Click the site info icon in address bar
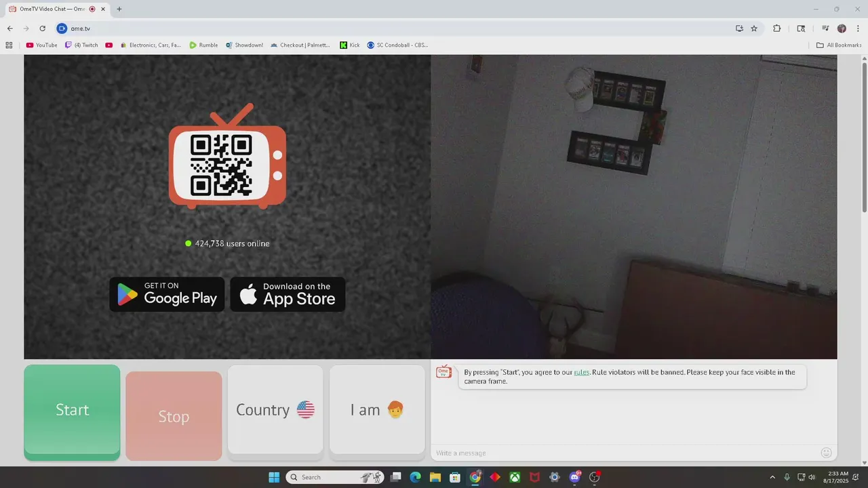This screenshot has height=488, width=868. (x=62, y=28)
